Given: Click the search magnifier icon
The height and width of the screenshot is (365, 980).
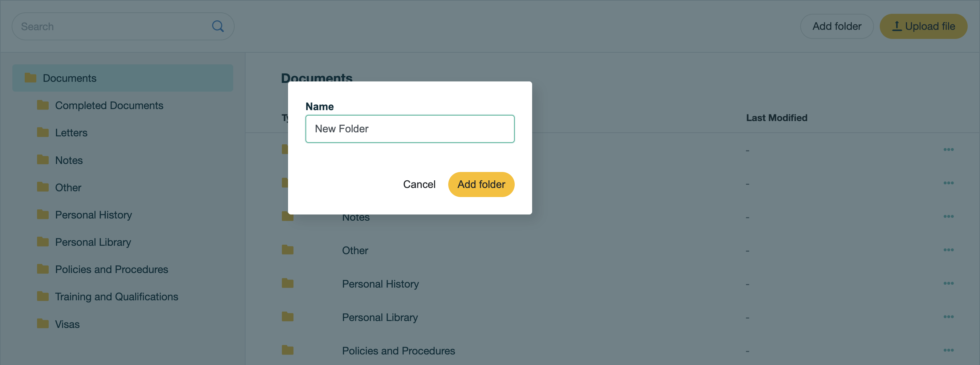Looking at the screenshot, I should 218,26.
